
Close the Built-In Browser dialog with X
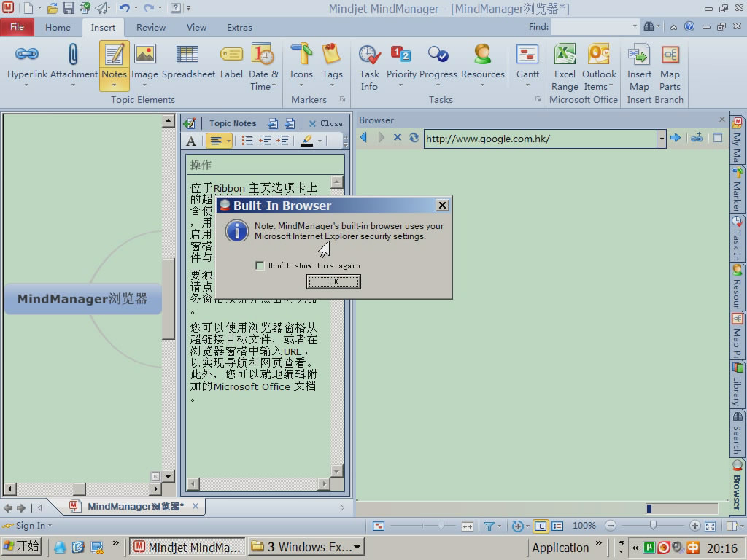(x=442, y=205)
